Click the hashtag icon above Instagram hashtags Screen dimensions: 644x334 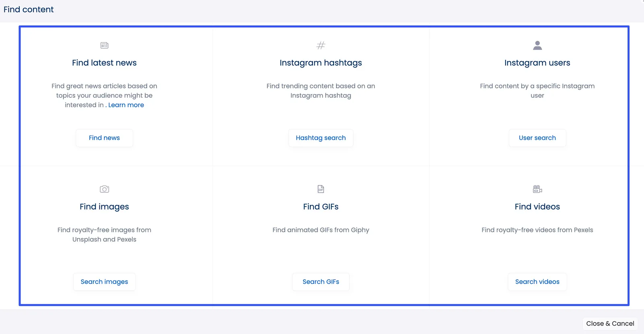(321, 45)
